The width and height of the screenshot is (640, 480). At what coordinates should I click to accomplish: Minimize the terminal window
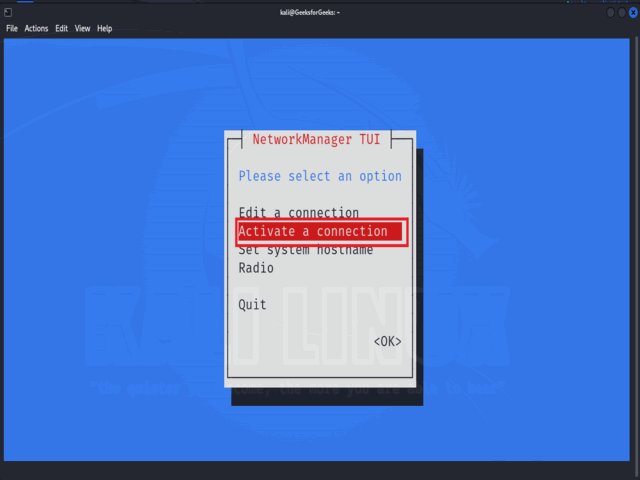coord(611,13)
